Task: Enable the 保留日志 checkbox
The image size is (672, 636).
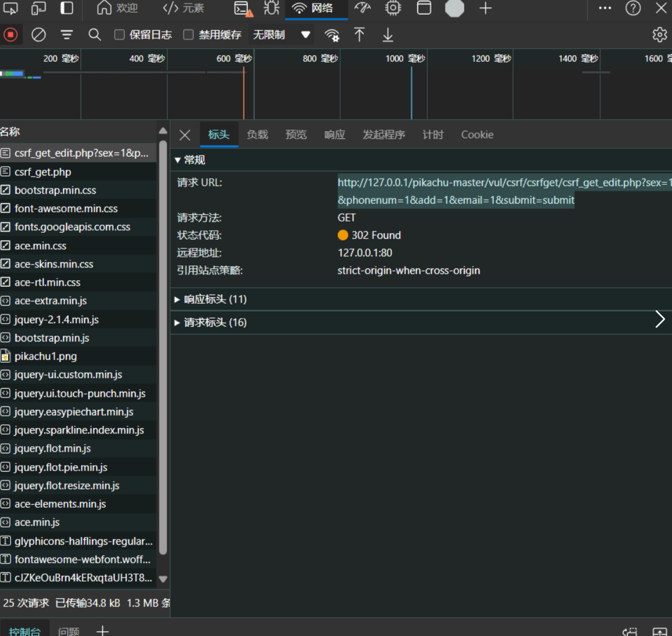Action: [119, 35]
